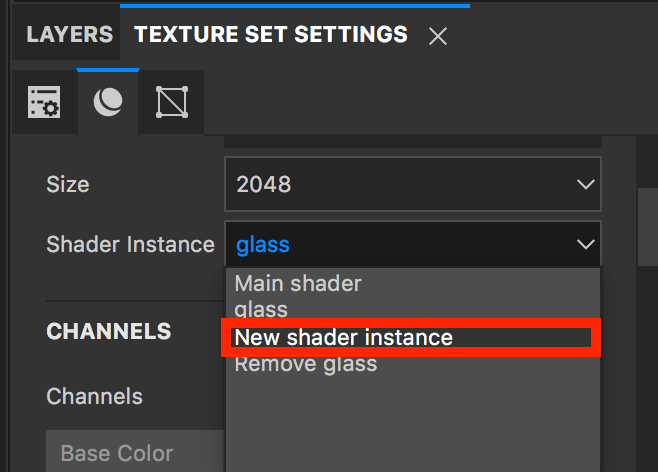Open the texture set general settings icon
Screen dimensions: 658x472
click(44, 102)
